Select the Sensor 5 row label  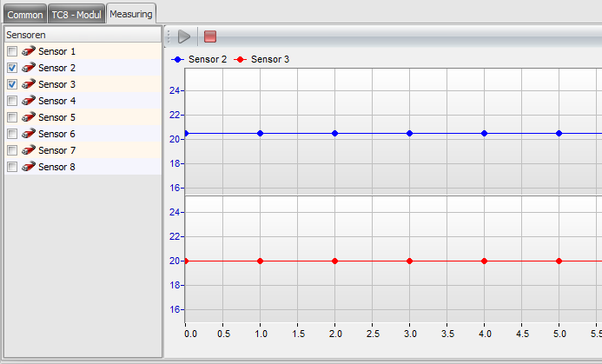coord(56,117)
